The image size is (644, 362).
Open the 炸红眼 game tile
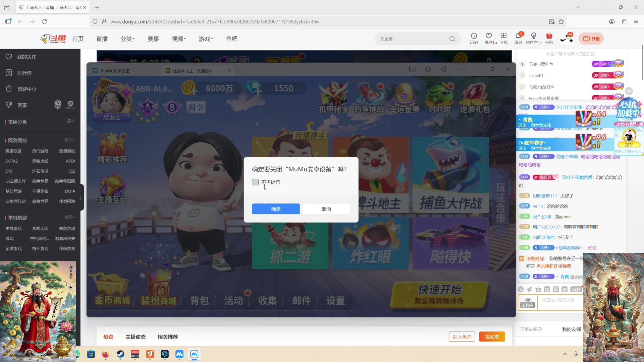(370, 244)
